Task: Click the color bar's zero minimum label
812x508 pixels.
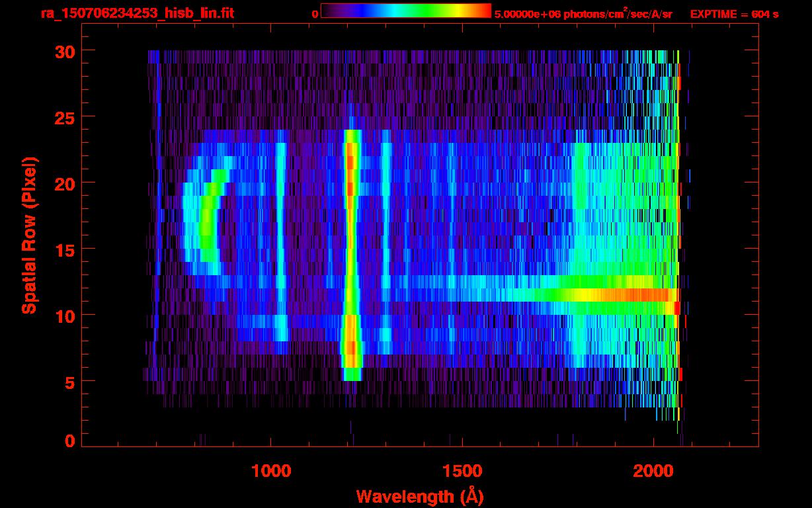Action: coord(315,13)
